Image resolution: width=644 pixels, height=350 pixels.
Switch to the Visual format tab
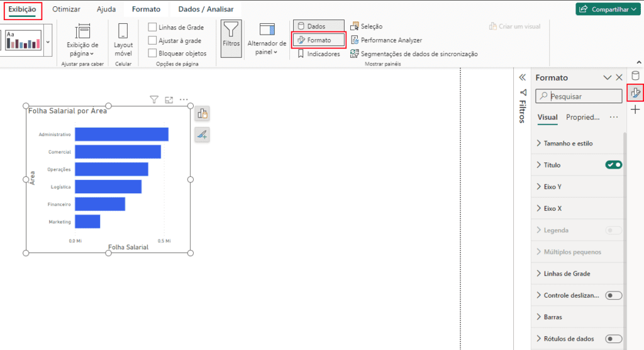coord(548,117)
